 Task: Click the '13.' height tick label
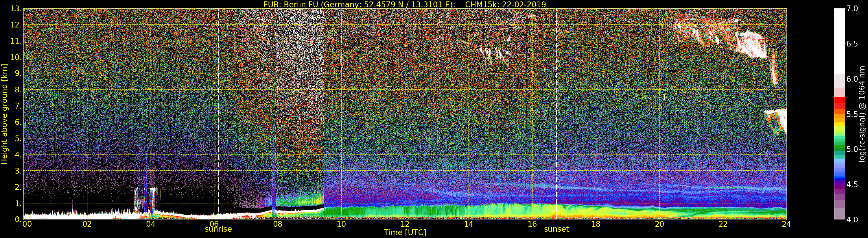click(x=16, y=9)
